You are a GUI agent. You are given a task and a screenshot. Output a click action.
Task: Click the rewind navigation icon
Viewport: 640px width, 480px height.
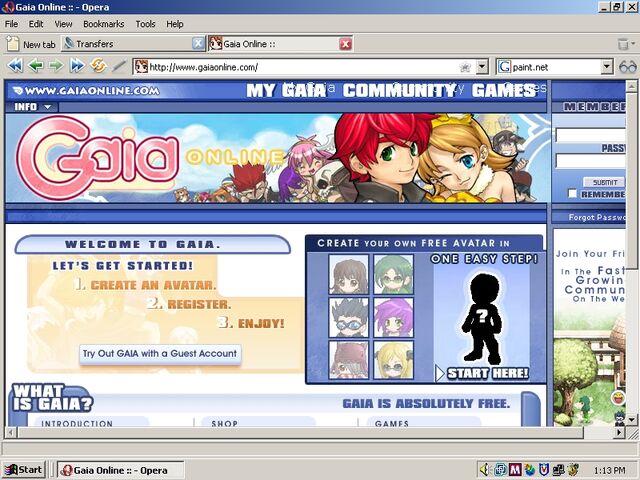[15, 65]
